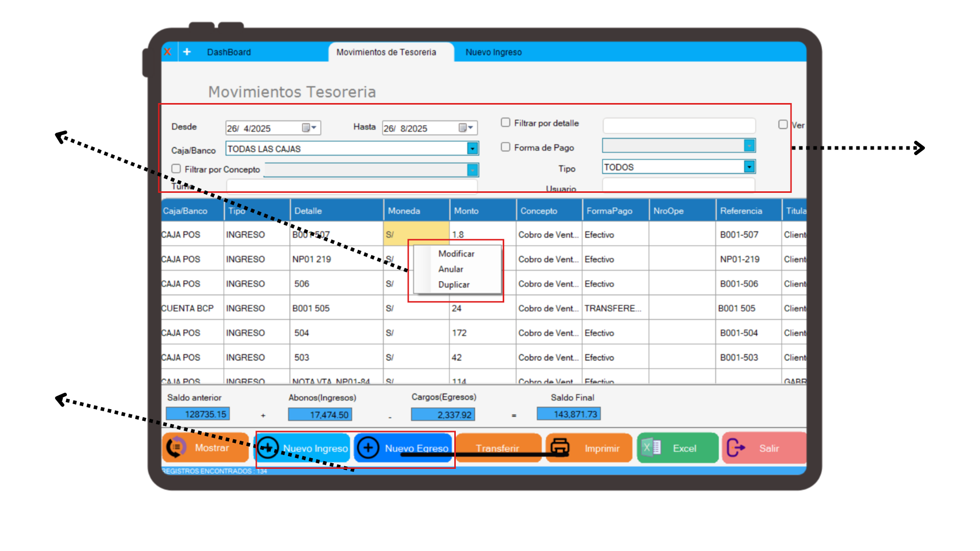Click the orange X close-tab icon

click(x=167, y=52)
